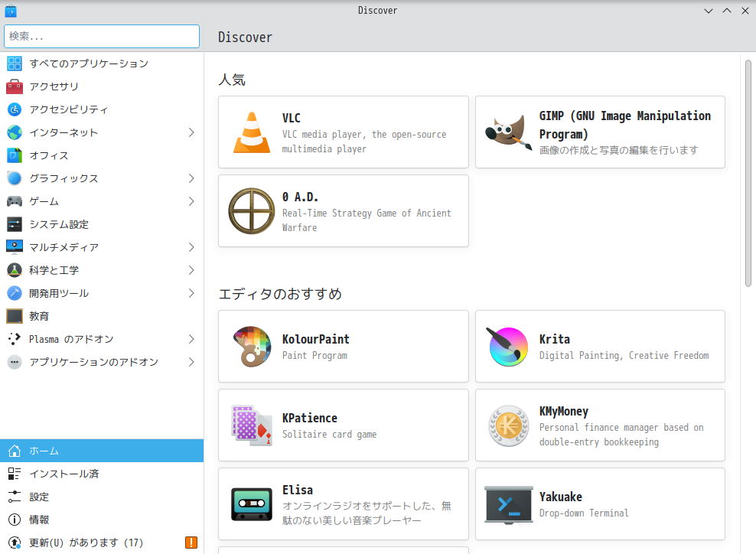Click the orange update warning badge
Viewport: 756px width, 554px height.
(x=191, y=543)
